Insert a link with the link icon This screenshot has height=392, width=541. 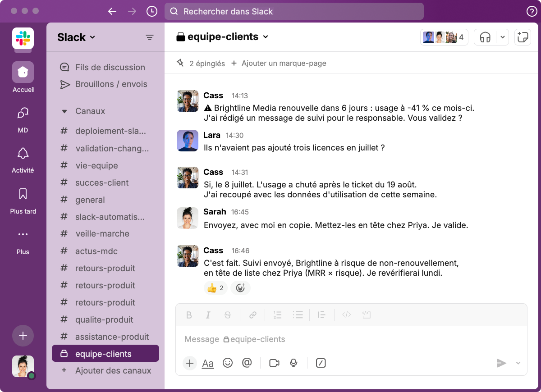tap(253, 315)
